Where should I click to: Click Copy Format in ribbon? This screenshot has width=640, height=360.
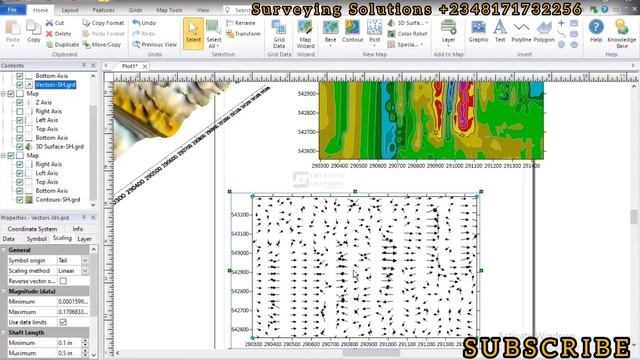click(103, 23)
